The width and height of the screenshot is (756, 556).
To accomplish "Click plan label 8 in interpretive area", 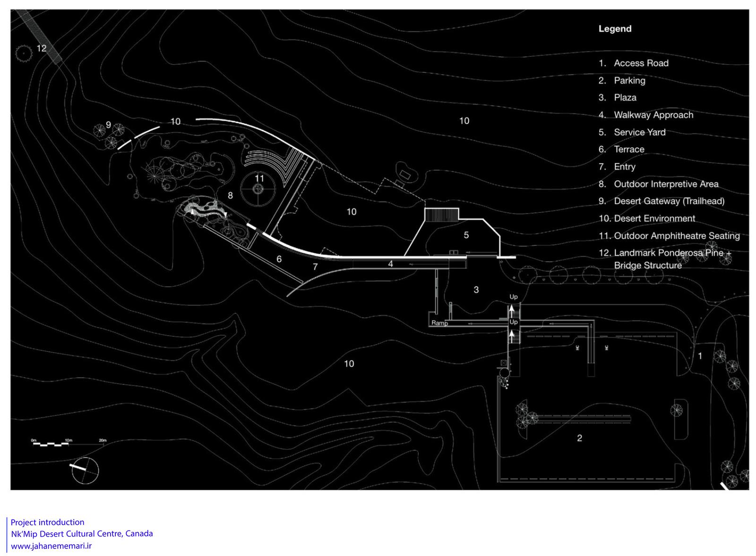I will tap(230, 195).
